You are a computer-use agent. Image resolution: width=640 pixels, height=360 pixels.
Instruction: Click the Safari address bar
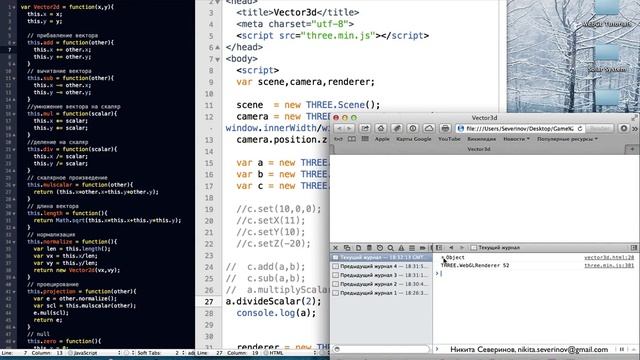pos(520,129)
